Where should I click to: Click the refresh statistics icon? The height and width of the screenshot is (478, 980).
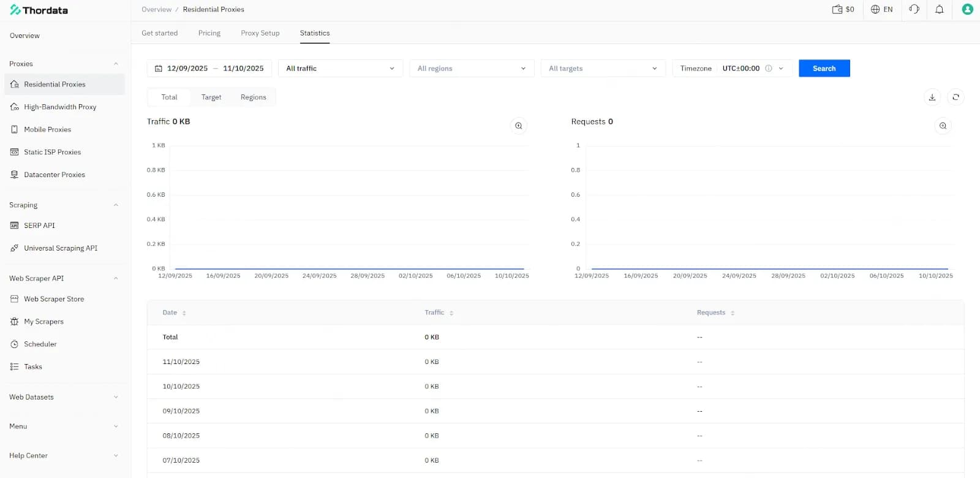pyautogui.click(x=956, y=97)
